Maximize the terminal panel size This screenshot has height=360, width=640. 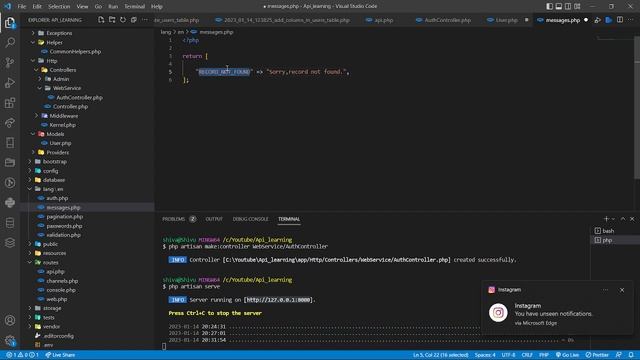[623, 219]
